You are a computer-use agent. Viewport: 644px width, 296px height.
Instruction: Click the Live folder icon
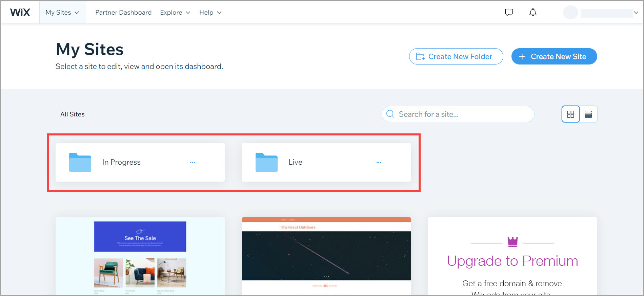tap(266, 162)
